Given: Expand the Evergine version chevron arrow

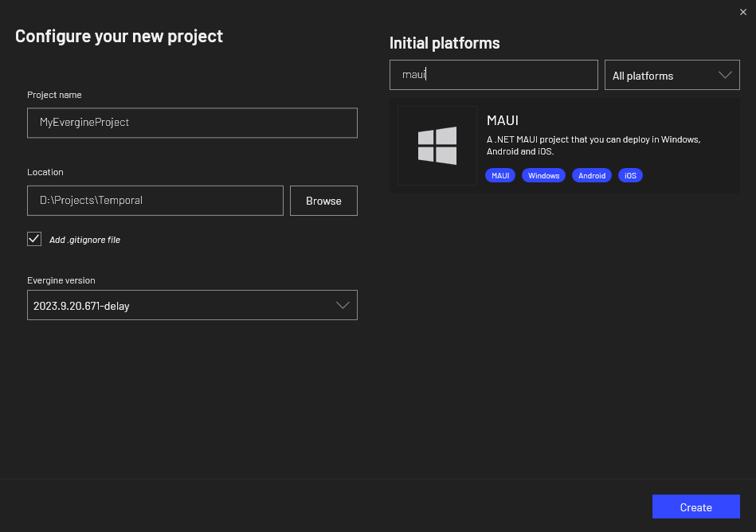Looking at the screenshot, I should 343,305.
